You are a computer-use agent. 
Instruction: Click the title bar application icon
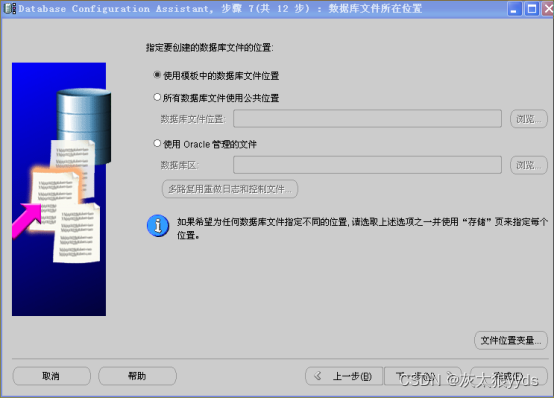[x=9, y=8]
